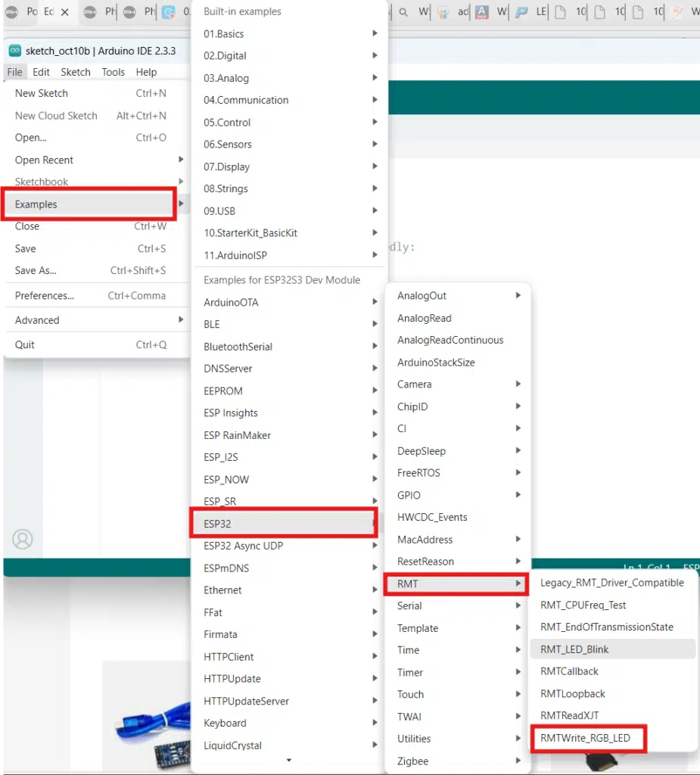Open the Help menu
Viewport: 700px width, 775px height.
click(x=146, y=72)
